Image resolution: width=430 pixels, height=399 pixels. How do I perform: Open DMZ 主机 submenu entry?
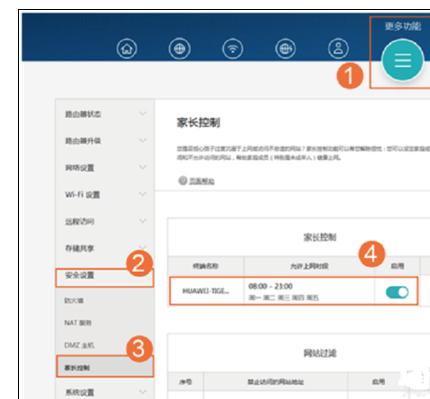coord(79,345)
